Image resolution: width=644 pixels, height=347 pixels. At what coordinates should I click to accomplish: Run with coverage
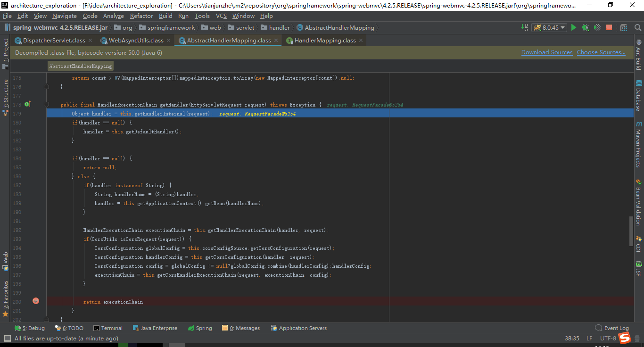coord(596,28)
